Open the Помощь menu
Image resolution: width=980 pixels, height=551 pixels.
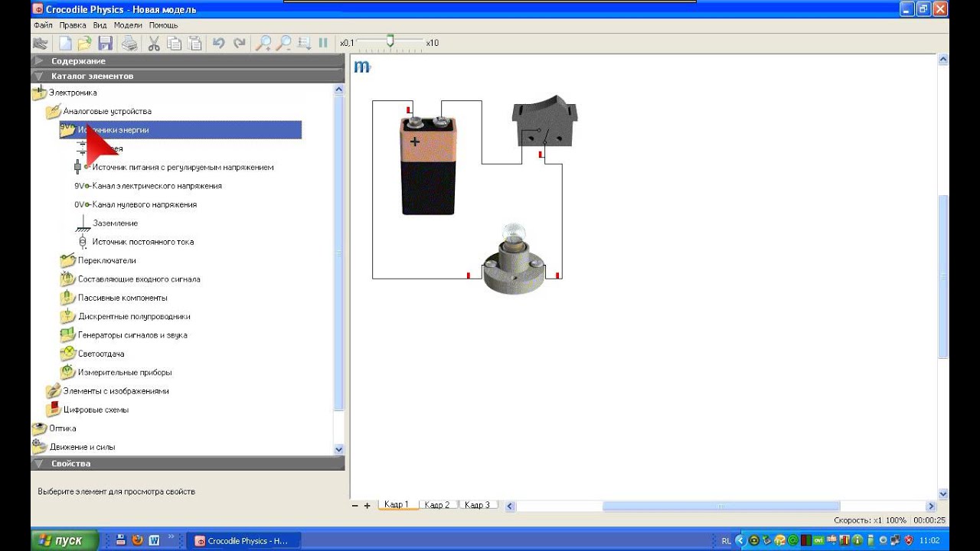click(163, 25)
